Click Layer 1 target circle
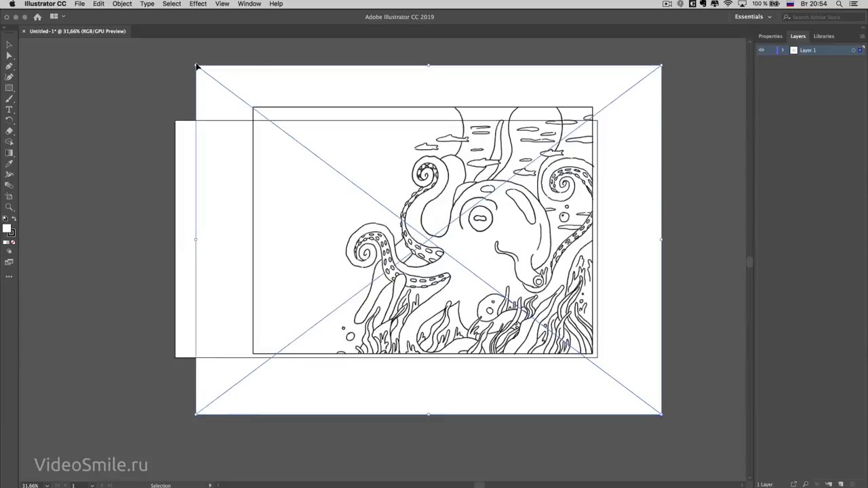Screen dimensions: 868x488 pyautogui.click(x=853, y=50)
